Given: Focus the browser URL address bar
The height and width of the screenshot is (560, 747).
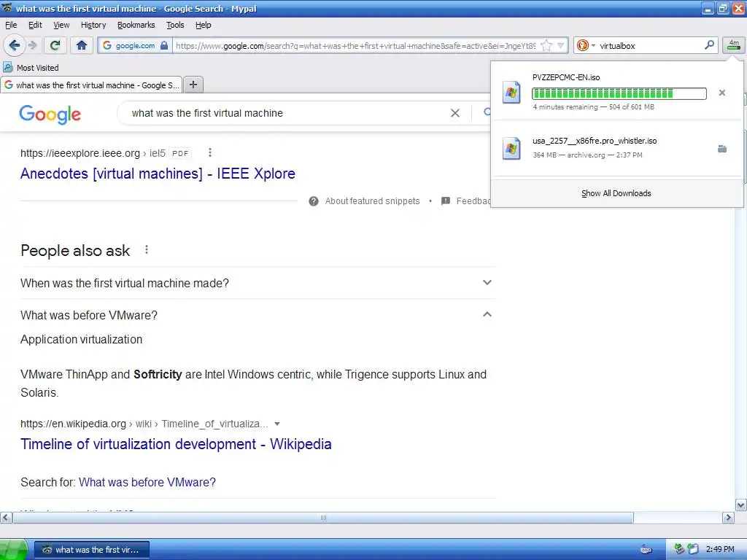Looking at the screenshot, I should [x=355, y=46].
